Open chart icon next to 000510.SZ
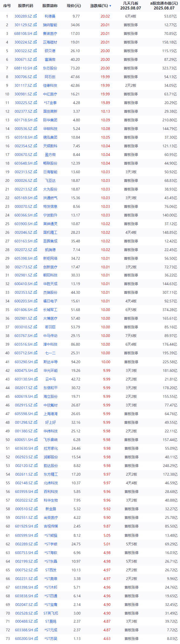Viewport: 180px width, 644px height. click(x=36, y=509)
